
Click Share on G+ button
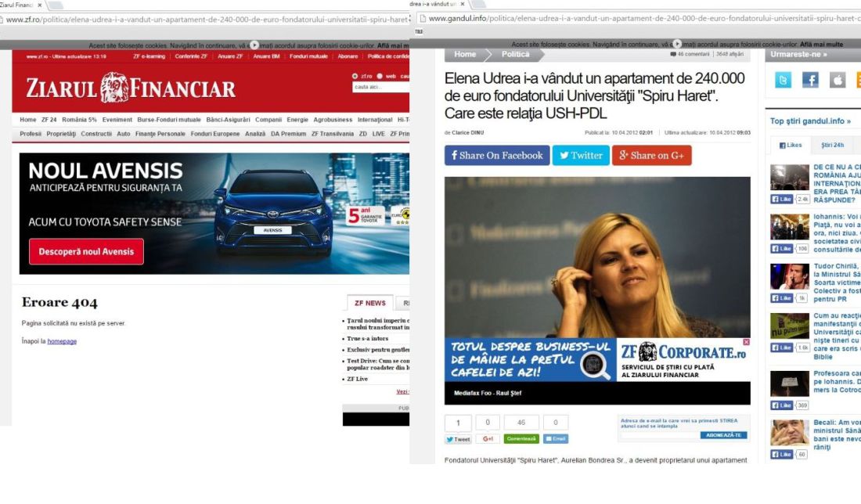coord(652,156)
